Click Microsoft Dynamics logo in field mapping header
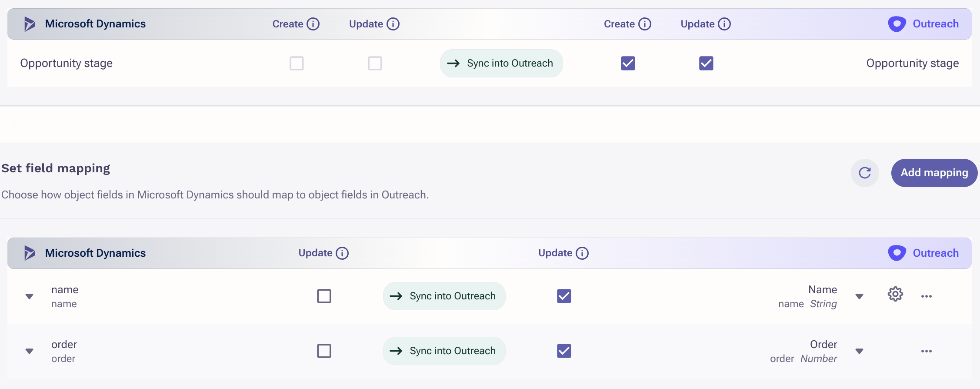The width and height of the screenshot is (980, 389). click(29, 253)
